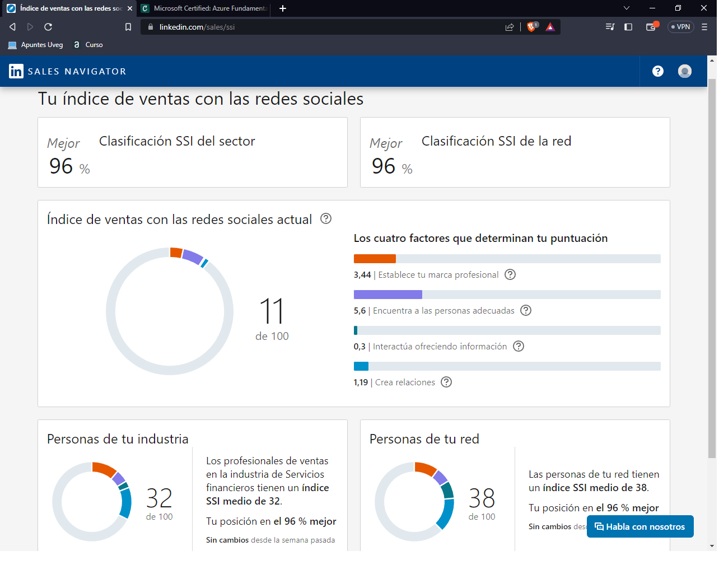Open the help question mark in header
The image size is (719, 588).
[x=658, y=71]
